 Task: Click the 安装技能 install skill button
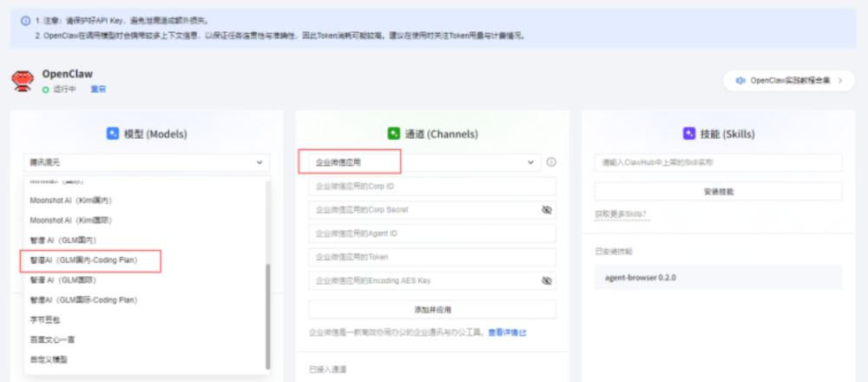click(719, 191)
